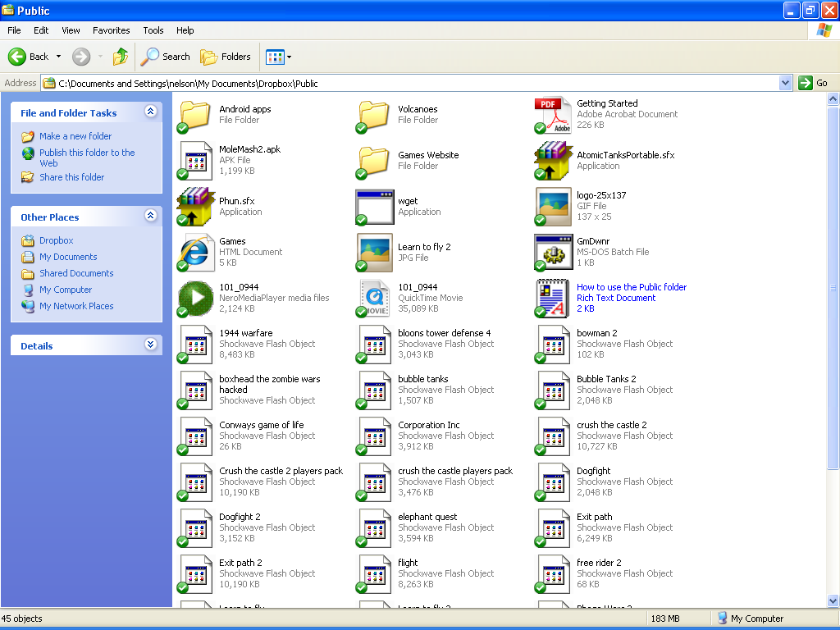This screenshot has width=840, height=630.
Task: Open Shared Documents link
Action: click(76, 273)
